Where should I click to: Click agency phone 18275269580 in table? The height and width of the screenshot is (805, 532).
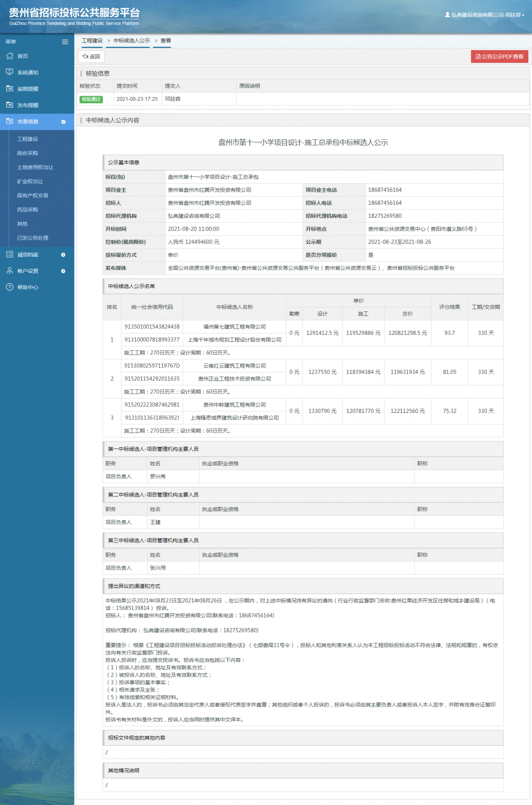pyautogui.click(x=385, y=216)
